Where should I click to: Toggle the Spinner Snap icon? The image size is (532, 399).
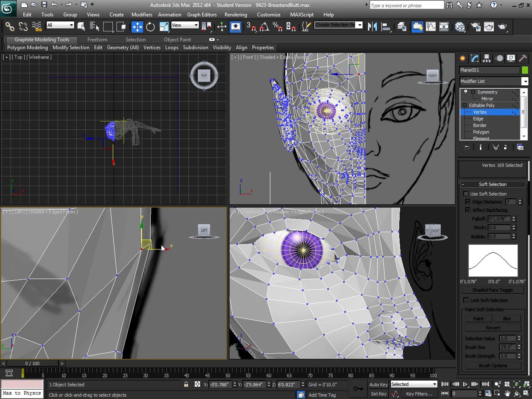click(x=291, y=27)
